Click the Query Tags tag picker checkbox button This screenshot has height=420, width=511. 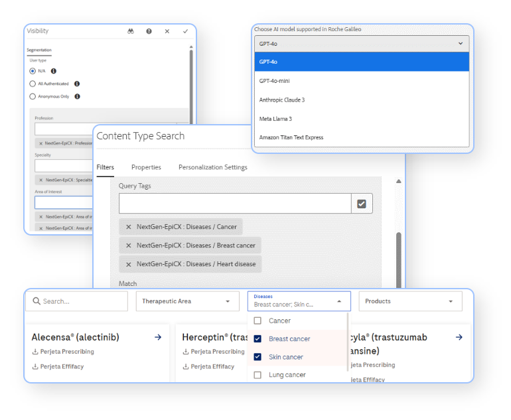pos(362,204)
